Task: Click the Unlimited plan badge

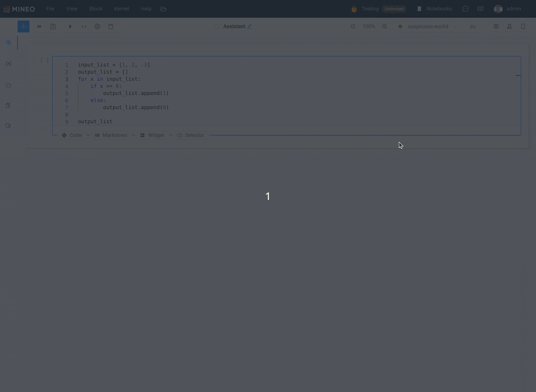Action: (394, 9)
